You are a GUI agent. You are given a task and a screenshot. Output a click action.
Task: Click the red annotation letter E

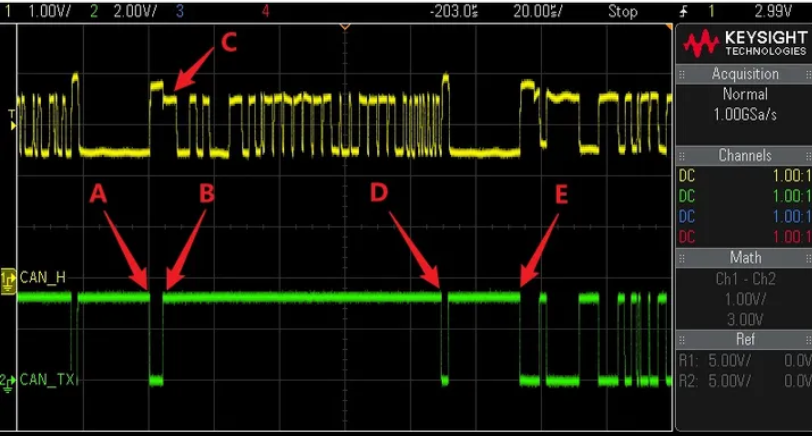pyautogui.click(x=560, y=194)
